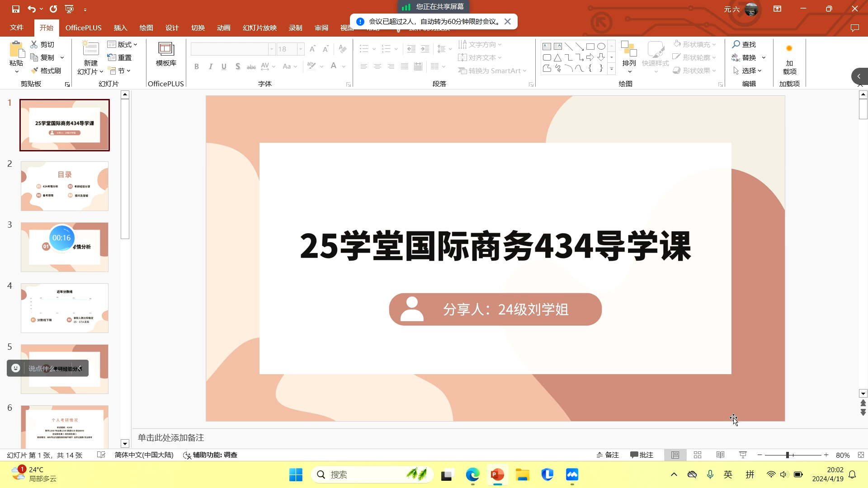
Task: Click 重置 reset slide button
Action: point(120,57)
